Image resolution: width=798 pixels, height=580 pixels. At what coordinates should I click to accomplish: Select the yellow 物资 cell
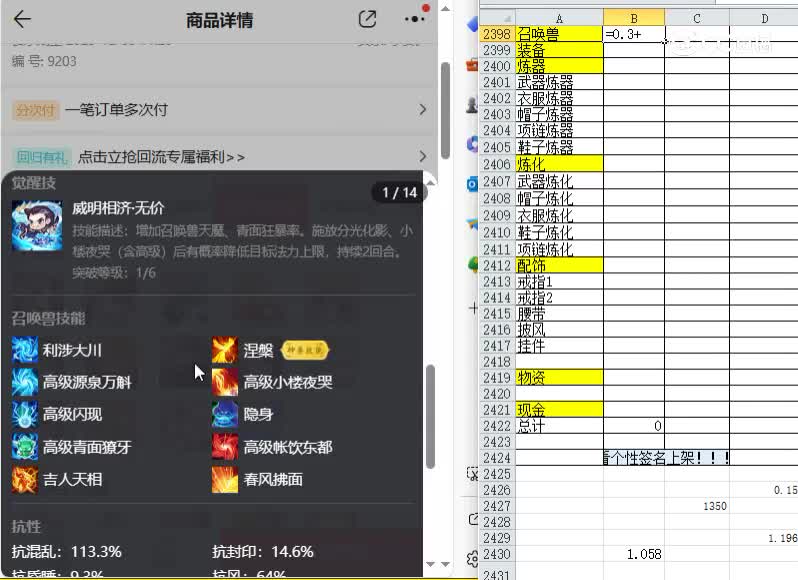click(559, 378)
